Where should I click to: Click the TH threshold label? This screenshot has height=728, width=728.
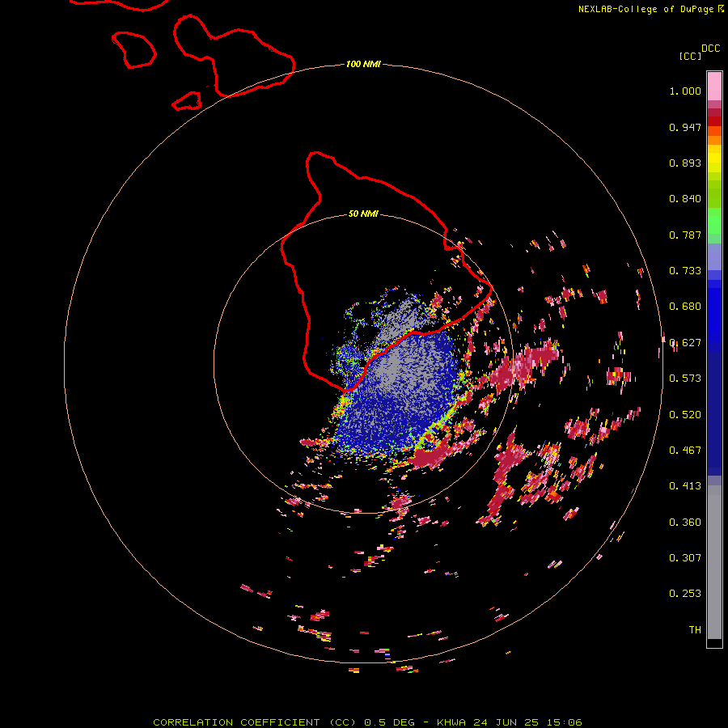coord(695,630)
